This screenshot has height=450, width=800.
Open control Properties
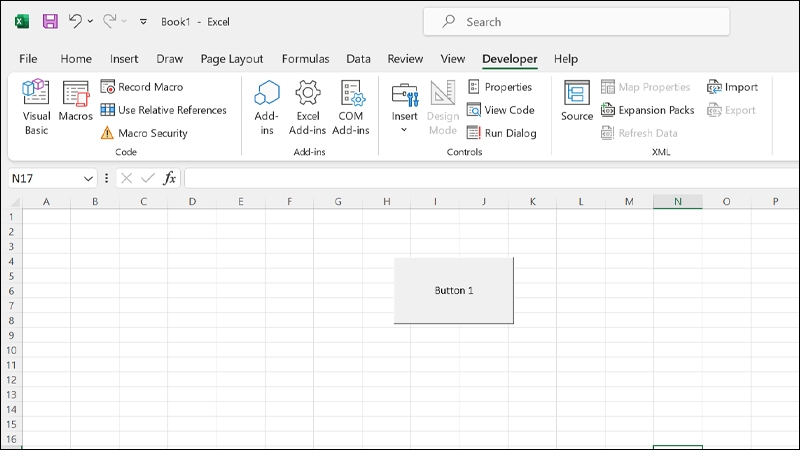(500, 87)
